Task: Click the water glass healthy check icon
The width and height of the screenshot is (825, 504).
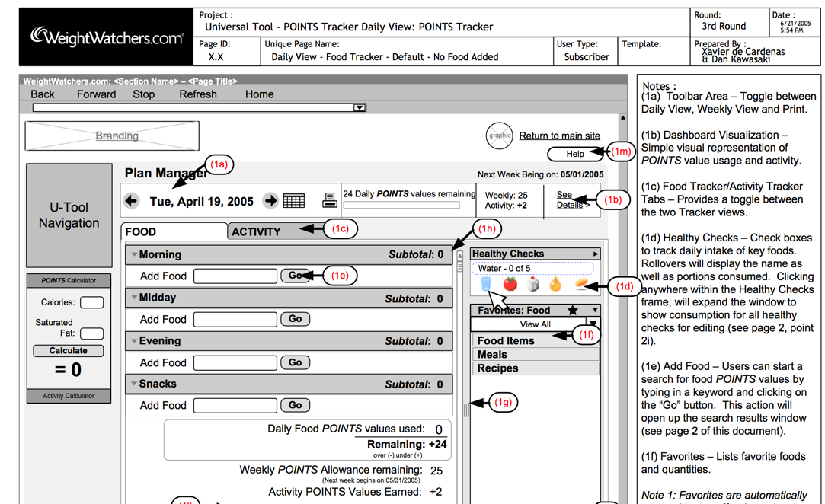Action: [486, 284]
